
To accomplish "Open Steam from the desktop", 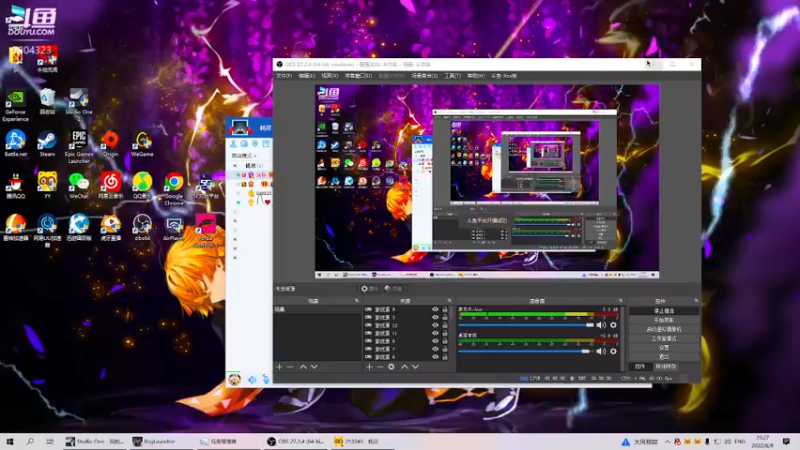I will pos(47,143).
